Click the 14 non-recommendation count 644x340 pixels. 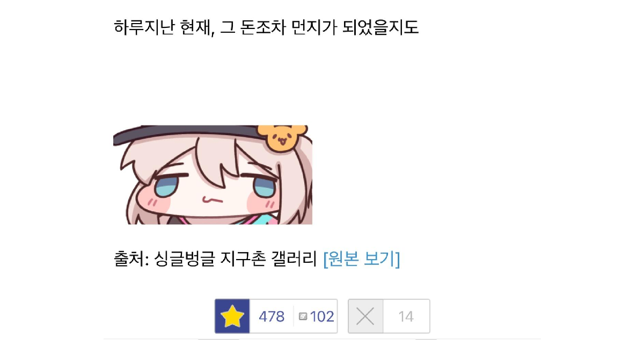(406, 316)
